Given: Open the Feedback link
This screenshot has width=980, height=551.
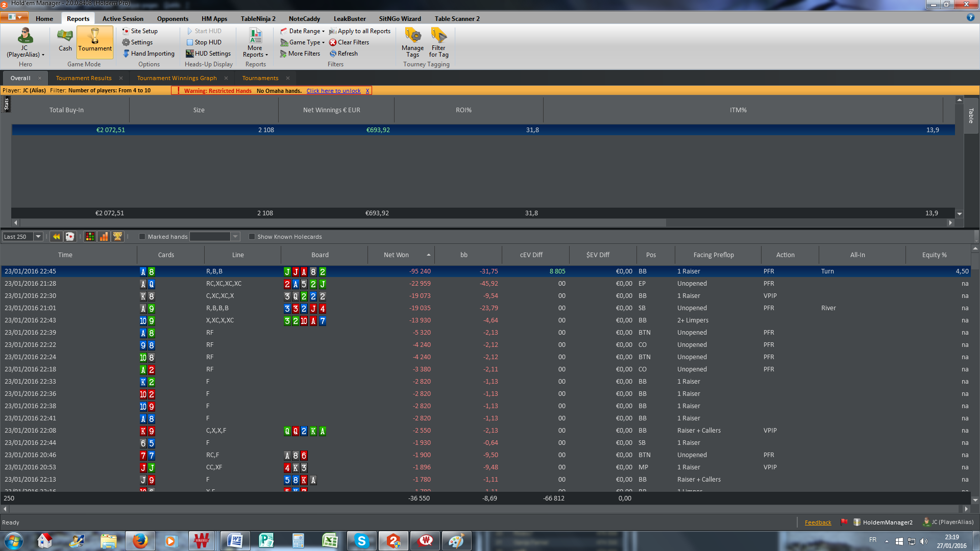Looking at the screenshot, I should click(x=818, y=522).
